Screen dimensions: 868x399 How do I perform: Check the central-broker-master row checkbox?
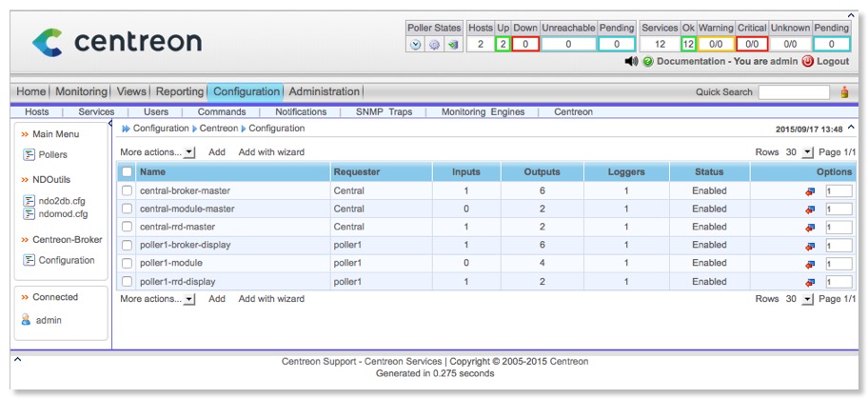[128, 190]
